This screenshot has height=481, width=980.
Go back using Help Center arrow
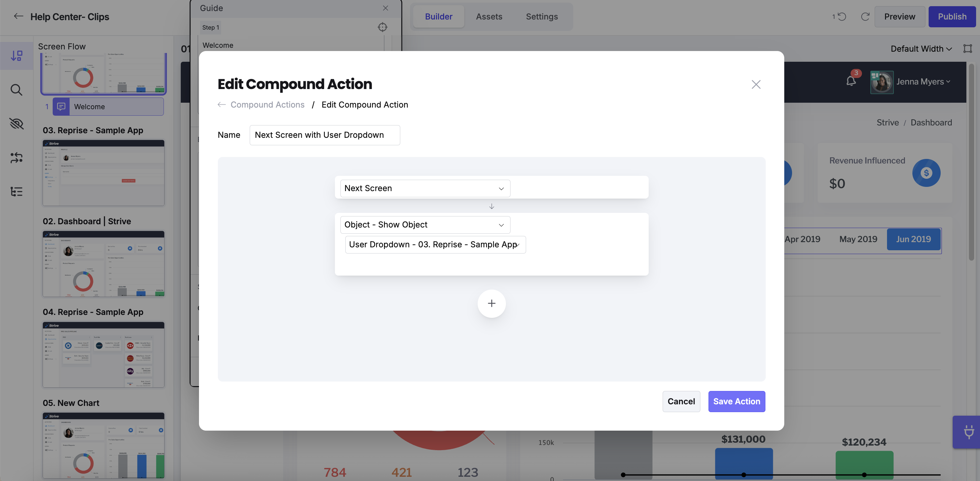pos(18,16)
